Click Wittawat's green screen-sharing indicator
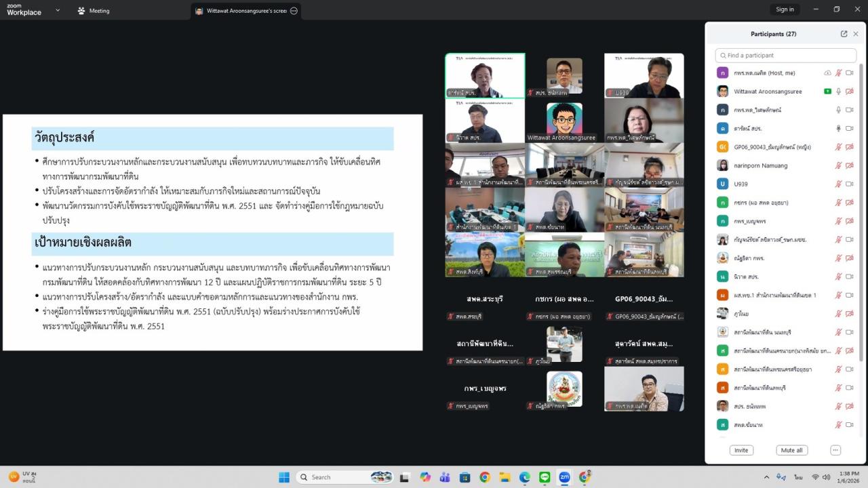 (x=827, y=91)
